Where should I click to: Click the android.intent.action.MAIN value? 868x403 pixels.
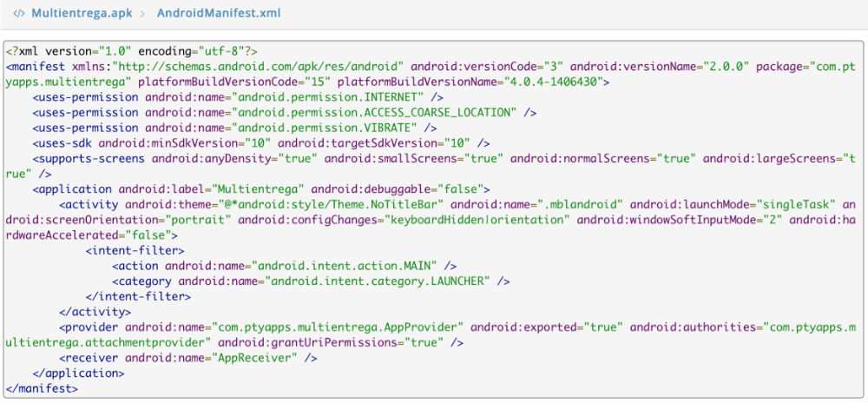click(346, 266)
